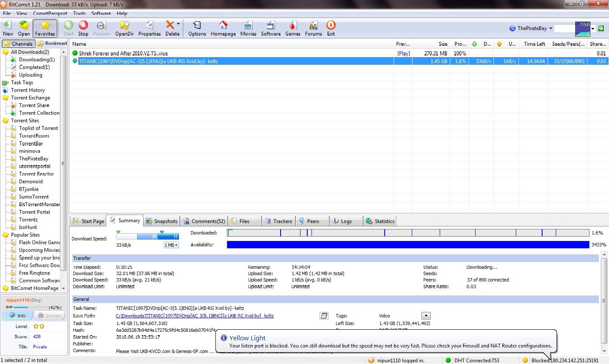Collapse the Torrent Sites folder
Screen dimensions: 609x364
point(6,121)
